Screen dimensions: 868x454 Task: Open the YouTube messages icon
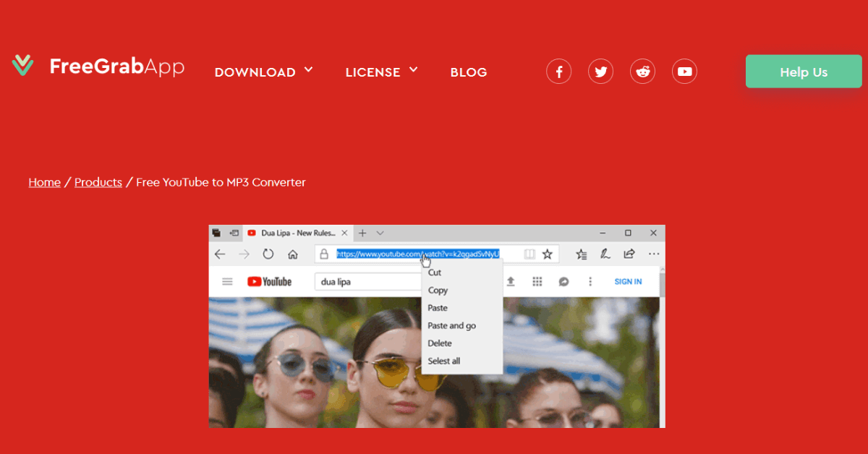point(563,281)
